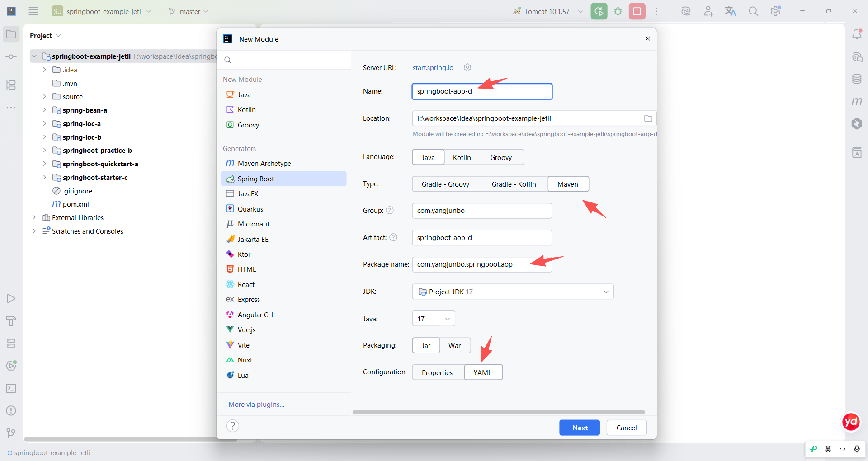
Task: Open the Run tool window
Action: (11, 299)
